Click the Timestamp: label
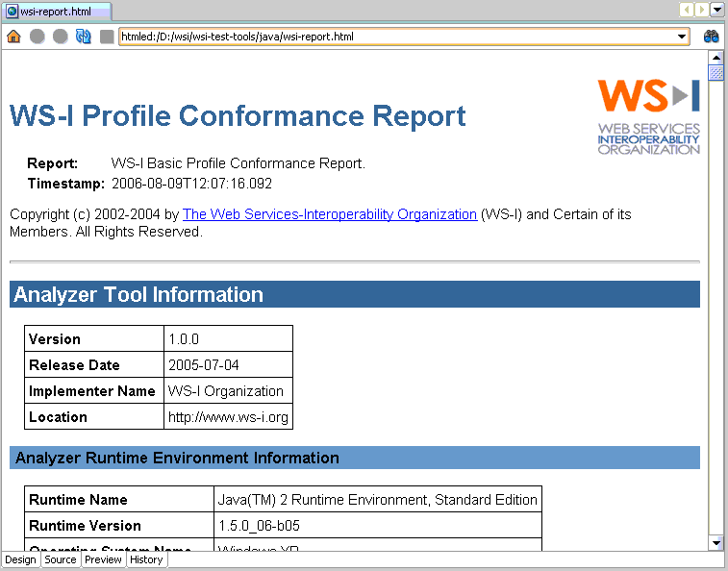 point(66,184)
